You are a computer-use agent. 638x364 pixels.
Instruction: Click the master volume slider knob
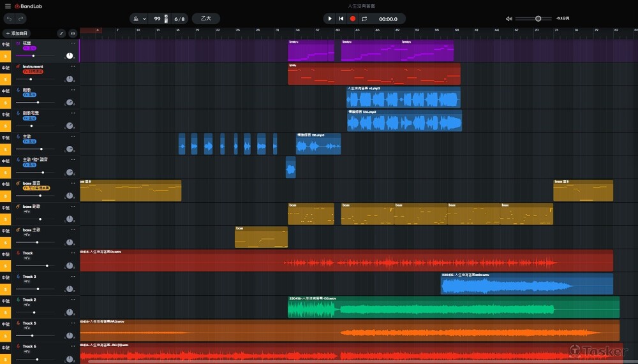point(538,18)
